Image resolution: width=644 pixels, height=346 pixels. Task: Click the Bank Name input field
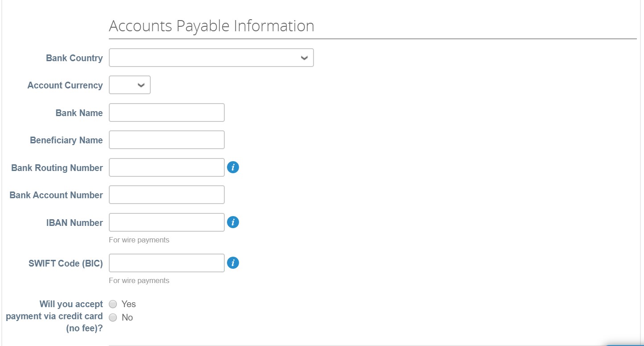tap(166, 113)
